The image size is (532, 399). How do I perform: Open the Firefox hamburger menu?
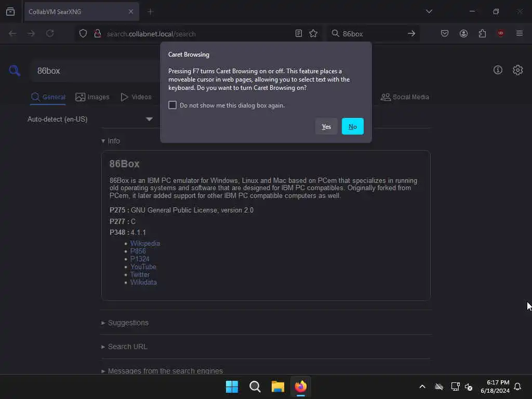click(x=519, y=33)
